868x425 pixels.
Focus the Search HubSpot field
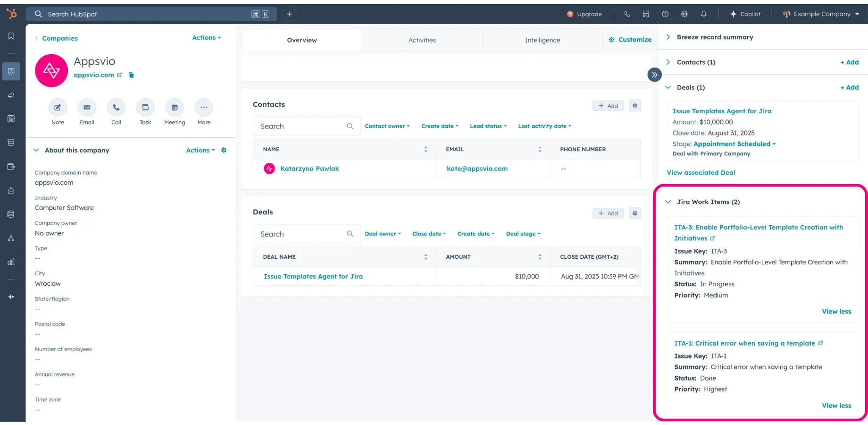click(x=151, y=14)
